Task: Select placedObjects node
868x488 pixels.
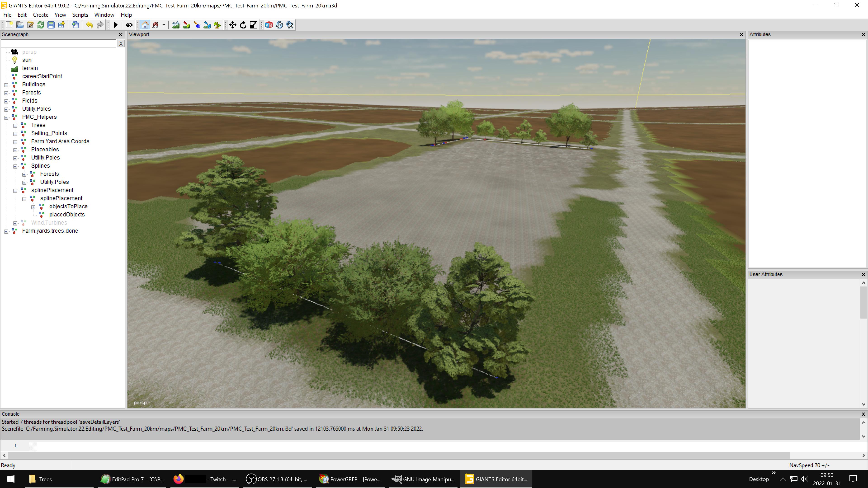Action: tap(67, 215)
